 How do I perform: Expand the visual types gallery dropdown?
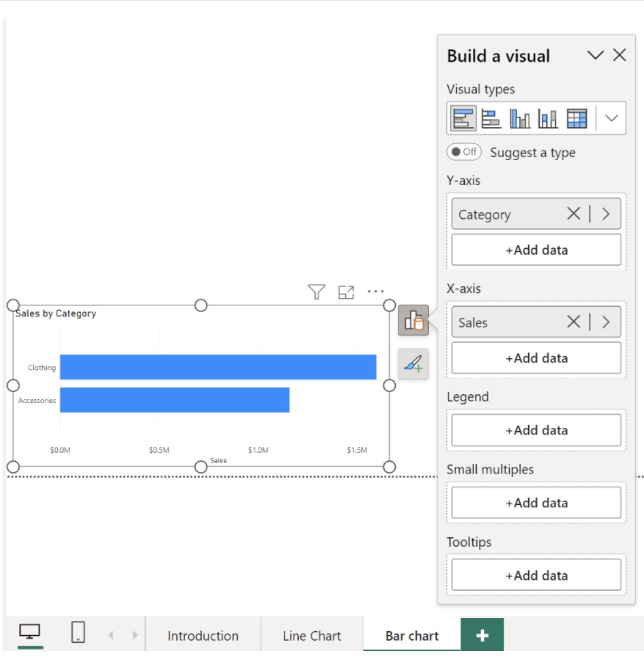[x=612, y=119]
